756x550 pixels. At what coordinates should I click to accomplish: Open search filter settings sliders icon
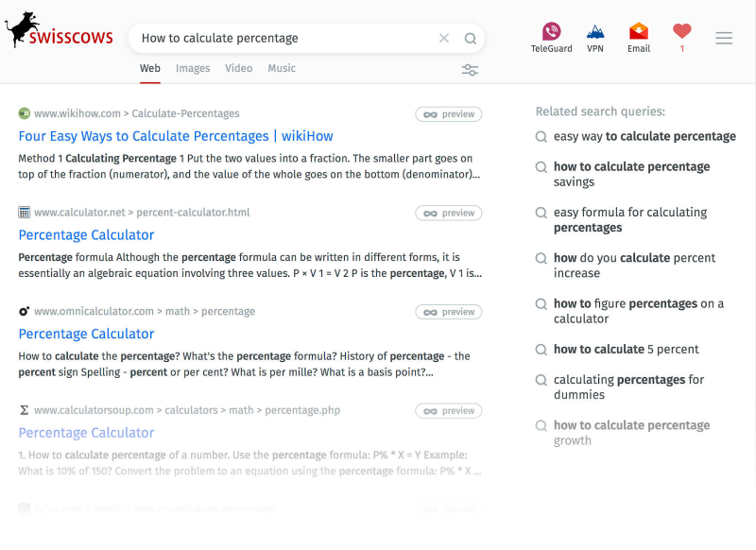point(470,70)
